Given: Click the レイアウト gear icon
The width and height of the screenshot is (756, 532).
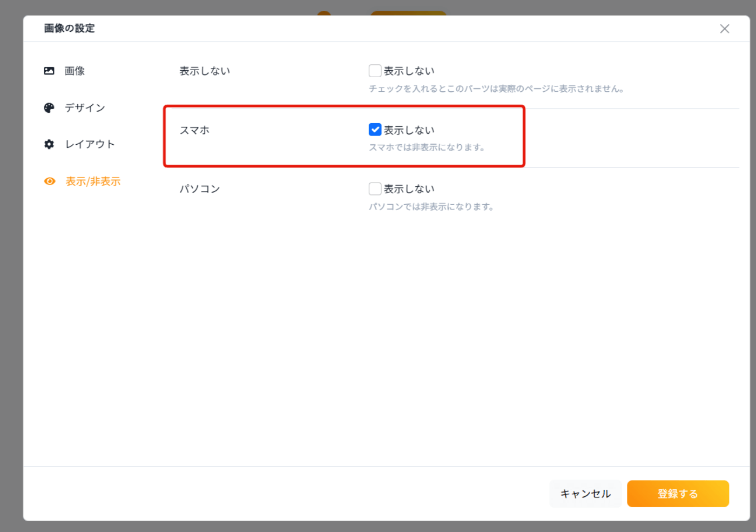Looking at the screenshot, I should pyautogui.click(x=49, y=144).
